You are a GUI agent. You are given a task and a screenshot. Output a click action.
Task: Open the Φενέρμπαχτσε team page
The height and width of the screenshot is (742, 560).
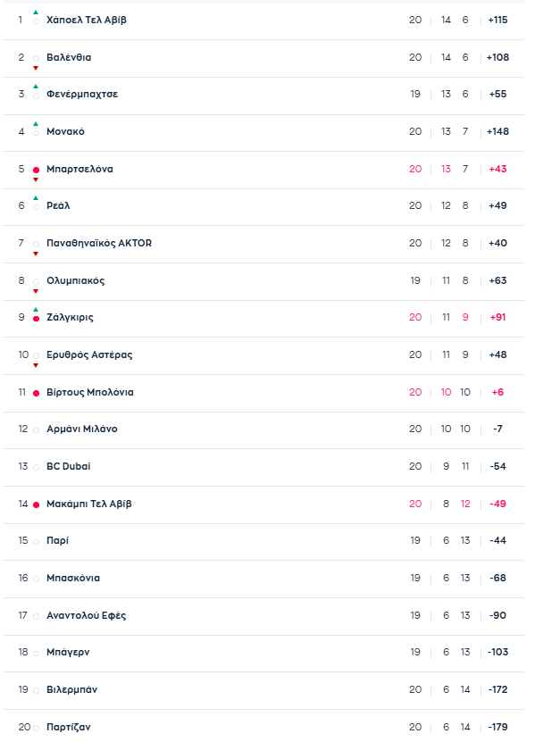[82, 95]
